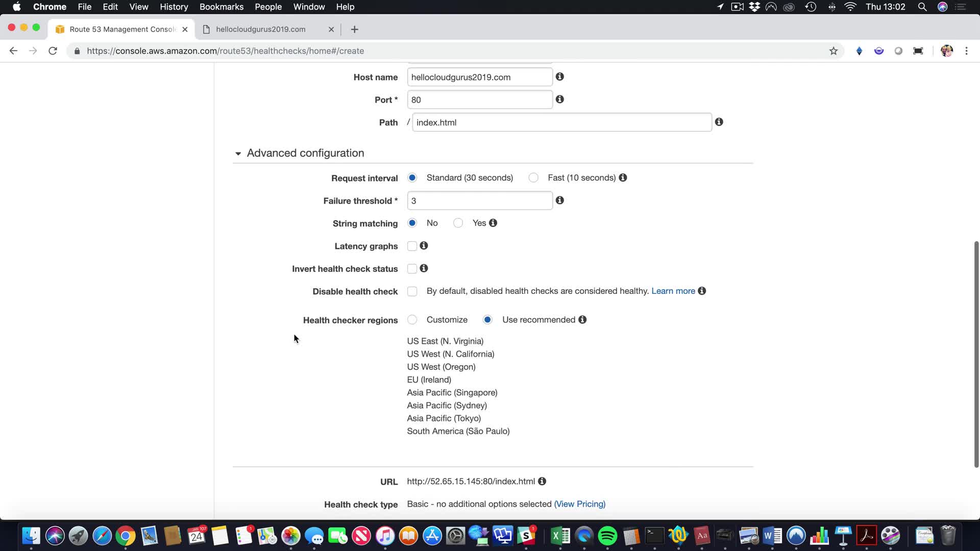Choose Customize for health checker regions
980x551 pixels.
(x=412, y=320)
